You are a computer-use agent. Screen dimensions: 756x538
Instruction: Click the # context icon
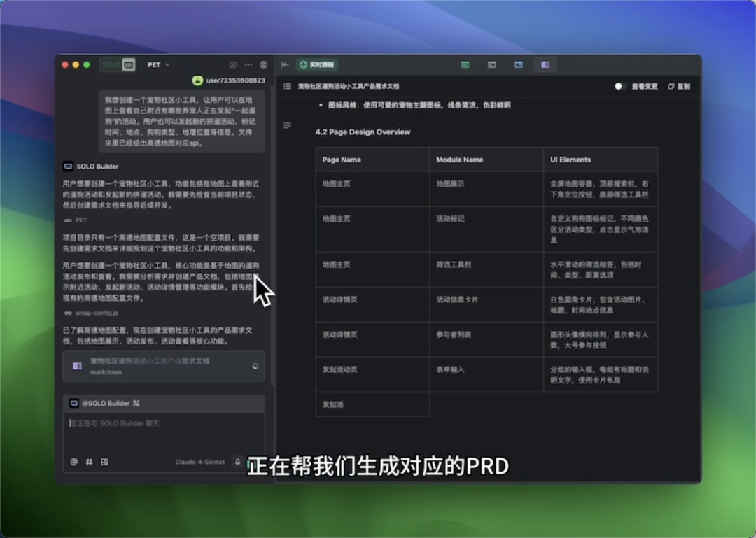(89, 462)
